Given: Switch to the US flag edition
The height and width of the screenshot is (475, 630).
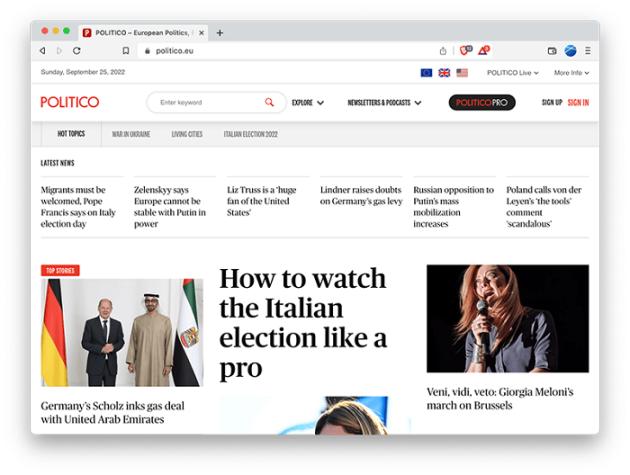Looking at the screenshot, I should 462,73.
